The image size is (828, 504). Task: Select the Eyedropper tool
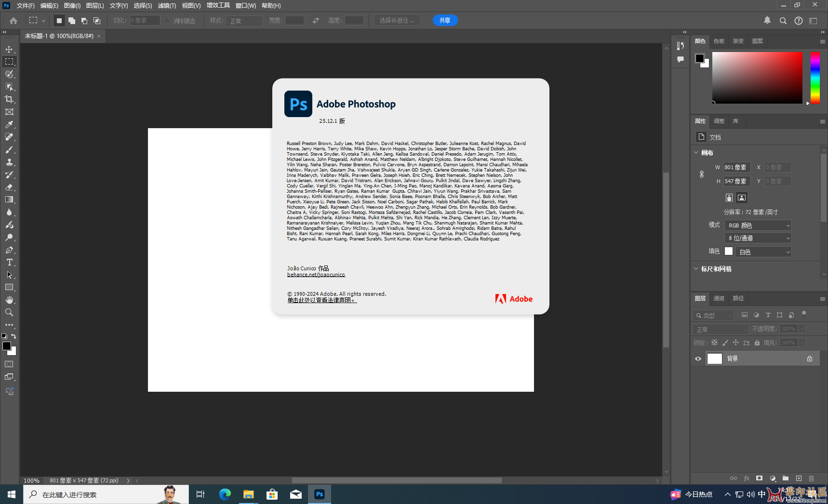(x=9, y=124)
